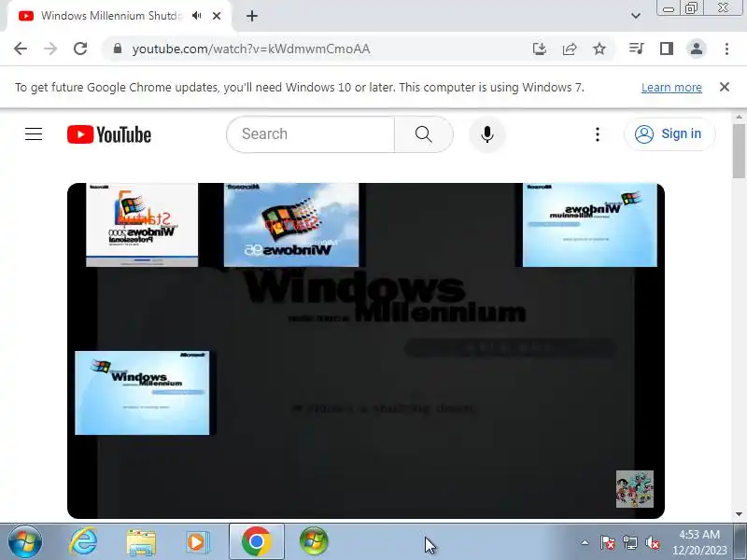Screen dimensions: 747x560
Task: Click the page scrollbar down arrow
Action: (739, 514)
